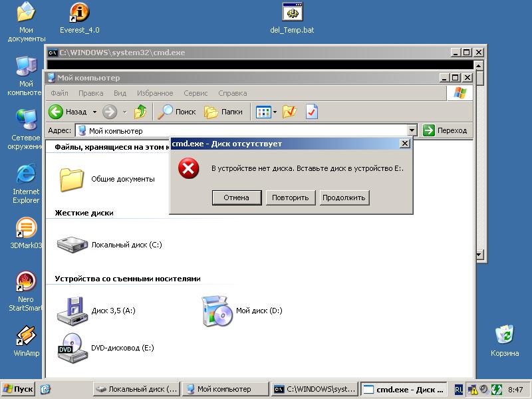
Task: Click the Назад back arrow icon
Action: point(56,112)
